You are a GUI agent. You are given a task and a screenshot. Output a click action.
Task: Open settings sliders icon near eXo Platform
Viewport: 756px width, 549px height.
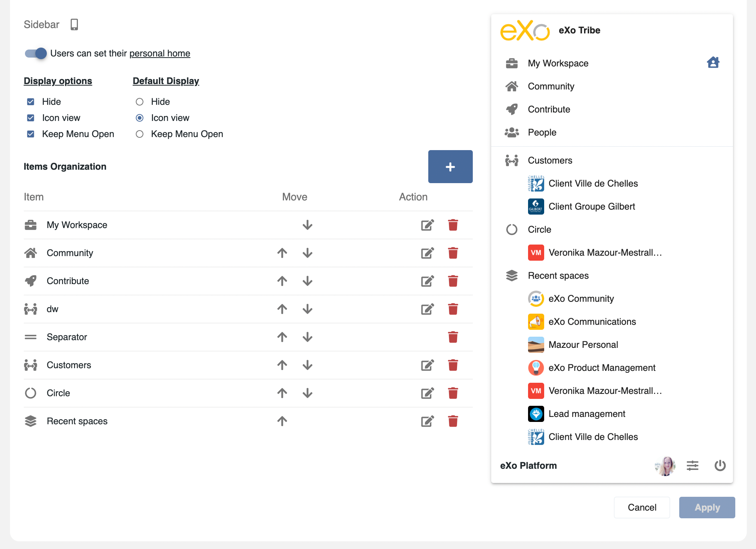[x=692, y=466]
